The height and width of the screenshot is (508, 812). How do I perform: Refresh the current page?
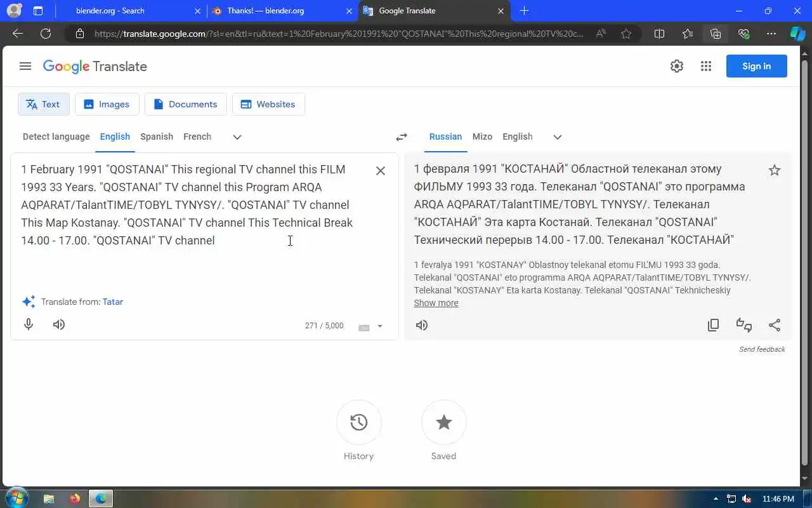click(x=46, y=34)
